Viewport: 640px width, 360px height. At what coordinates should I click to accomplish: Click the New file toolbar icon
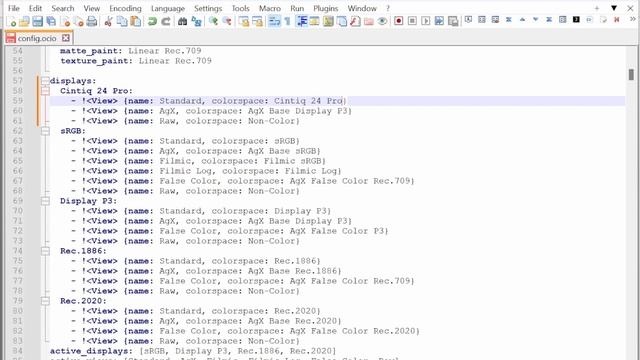(x=11, y=21)
